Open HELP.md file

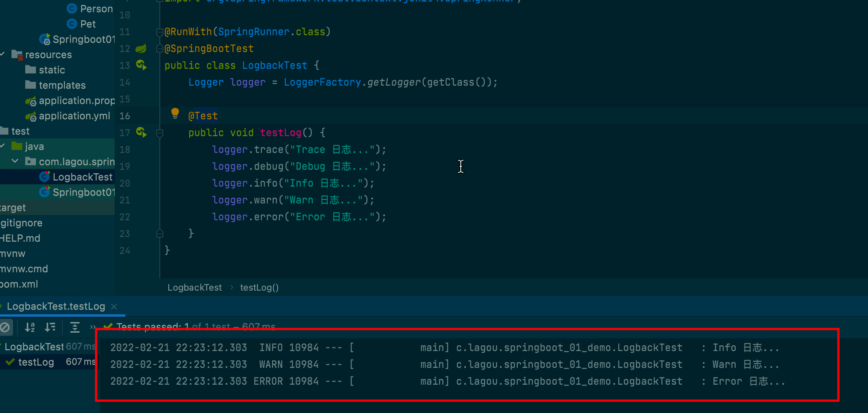point(20,238)
